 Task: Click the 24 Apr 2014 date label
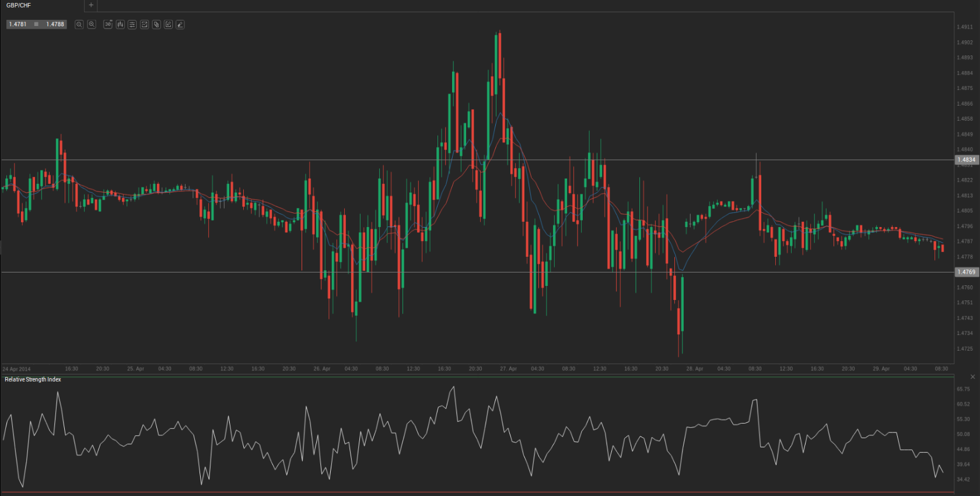coord(16,369)
